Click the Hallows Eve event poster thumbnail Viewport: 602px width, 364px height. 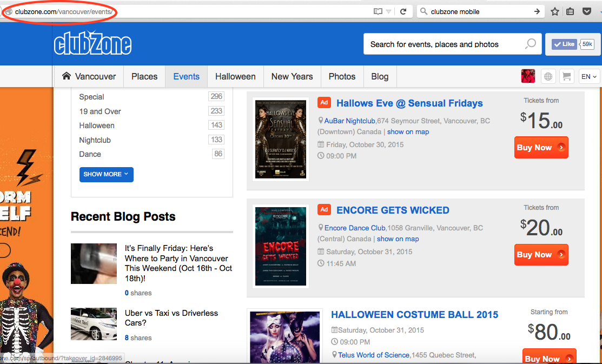[281, 140]
